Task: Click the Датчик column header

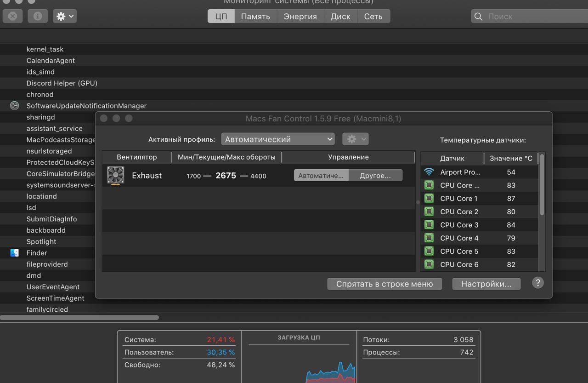Action: (452, 158)
